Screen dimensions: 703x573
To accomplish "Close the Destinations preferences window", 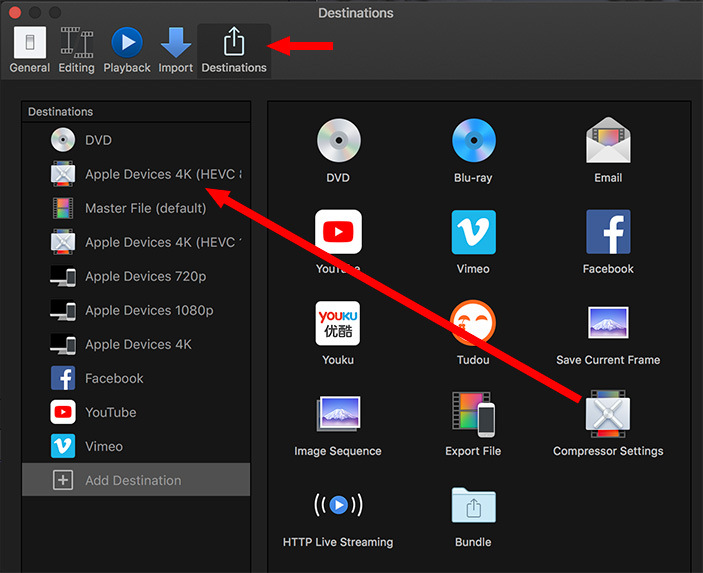I will tap(15, 13).
